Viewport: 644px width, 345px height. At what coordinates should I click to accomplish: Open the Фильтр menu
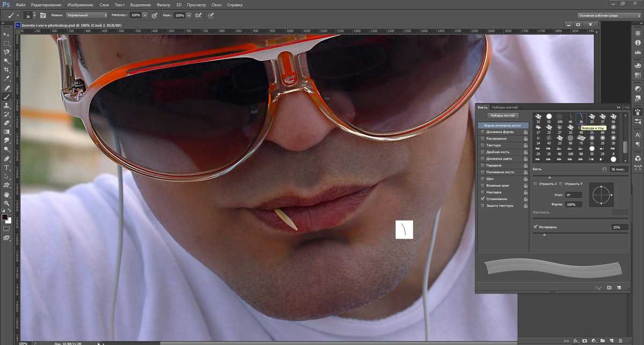[x=163, y=5]
